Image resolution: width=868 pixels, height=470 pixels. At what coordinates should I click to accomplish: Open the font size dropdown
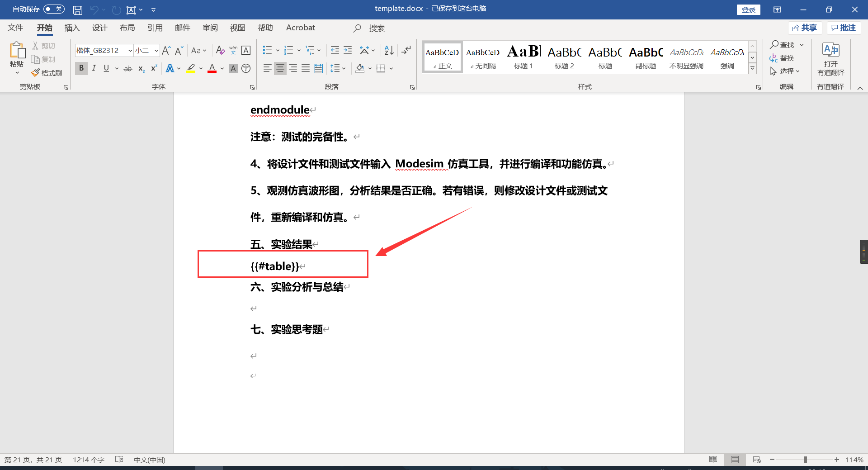pyautogui.click(x=156, y=50)
